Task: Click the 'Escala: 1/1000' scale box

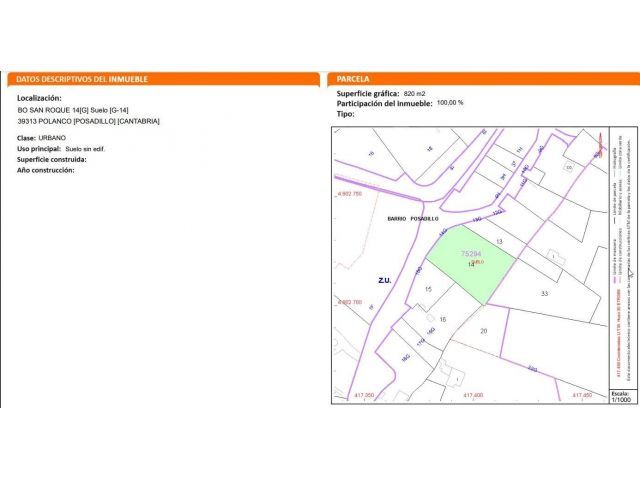Action: [621, 397]
